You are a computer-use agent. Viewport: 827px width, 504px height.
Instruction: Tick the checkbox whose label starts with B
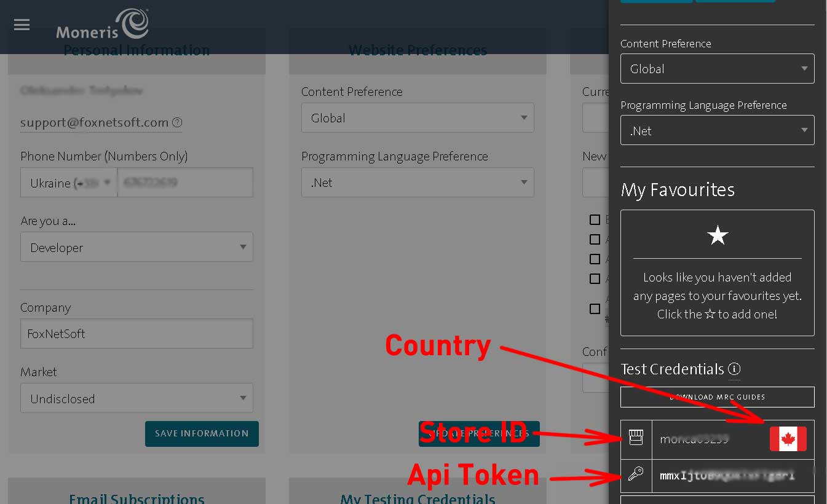tap(595, 219)
